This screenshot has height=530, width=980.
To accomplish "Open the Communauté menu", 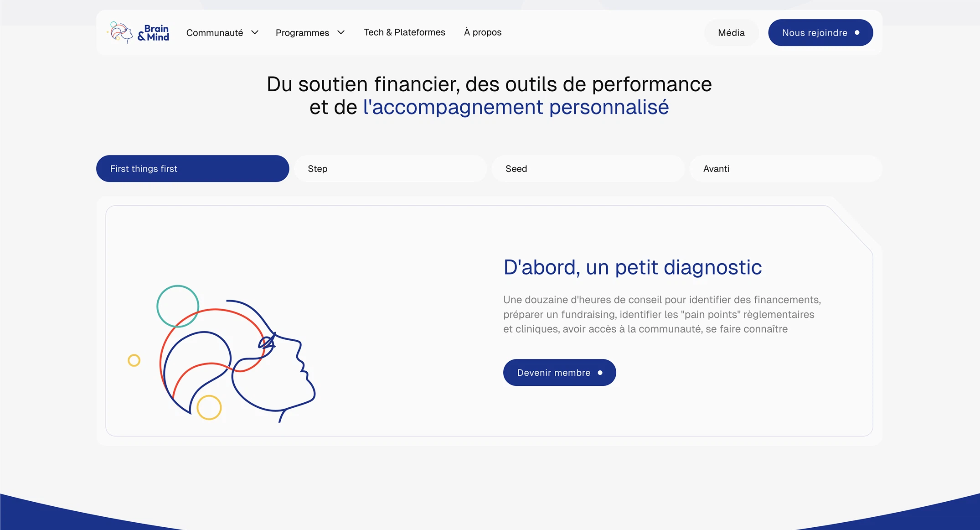I will pyautogui.click(x=215, y=33).
